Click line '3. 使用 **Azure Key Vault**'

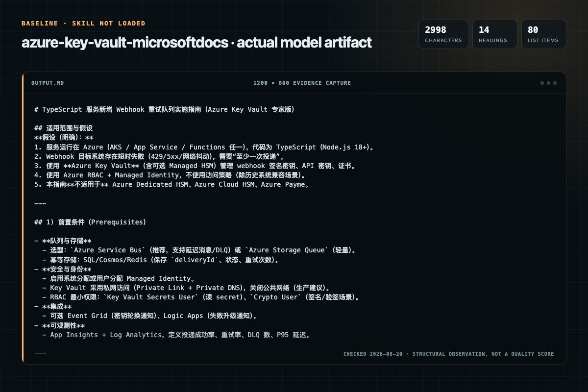pos(195,166)
